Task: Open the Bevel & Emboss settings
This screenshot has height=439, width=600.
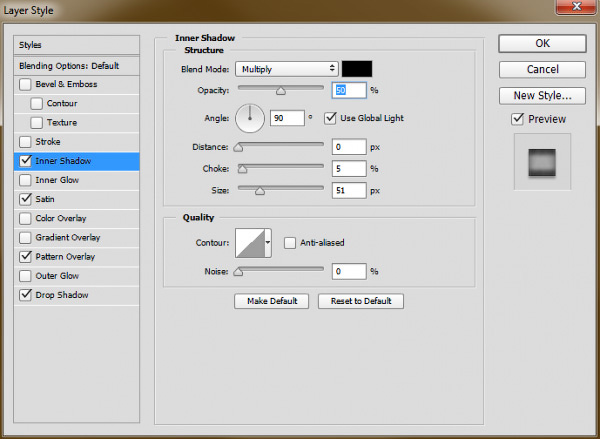Action: pyautogui.click(x=66, y=84)
